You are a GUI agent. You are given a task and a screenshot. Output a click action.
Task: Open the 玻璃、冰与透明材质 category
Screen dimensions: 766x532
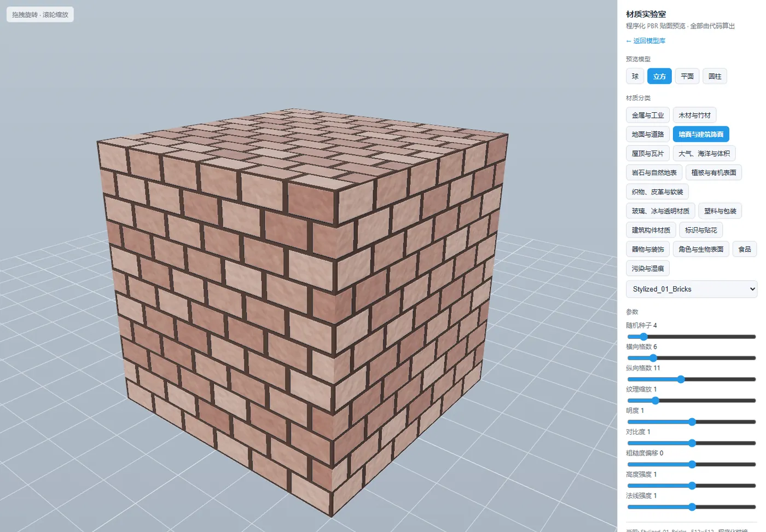[x=660, y=211]
